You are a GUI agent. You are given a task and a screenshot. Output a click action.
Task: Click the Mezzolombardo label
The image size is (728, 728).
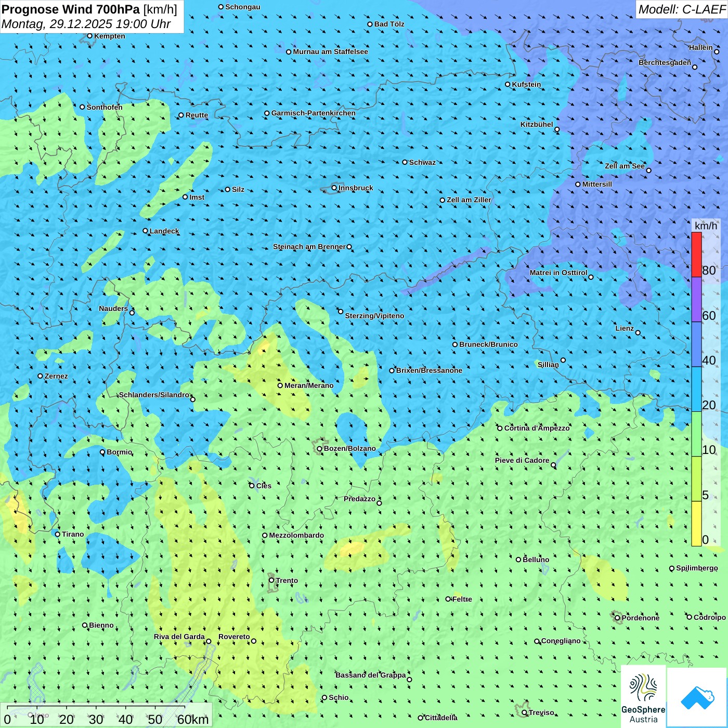coord(296,535)
